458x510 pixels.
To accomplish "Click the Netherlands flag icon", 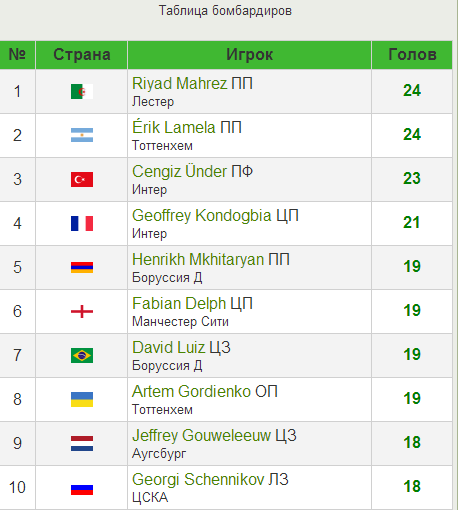I will point(82,443).
